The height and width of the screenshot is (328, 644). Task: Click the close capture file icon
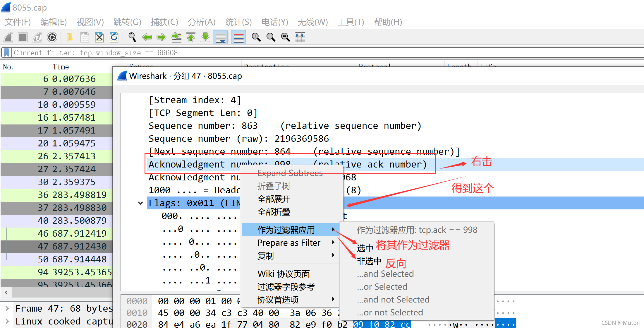(99, 37)
